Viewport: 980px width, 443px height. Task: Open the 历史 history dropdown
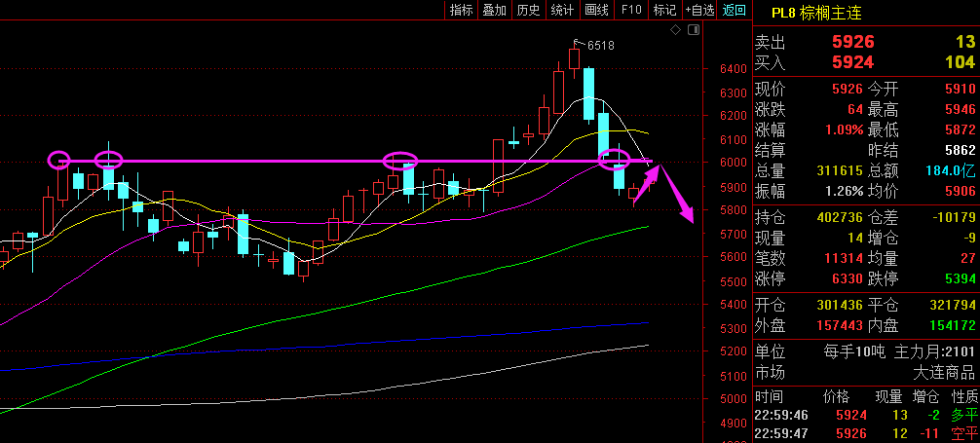[528, 10]
